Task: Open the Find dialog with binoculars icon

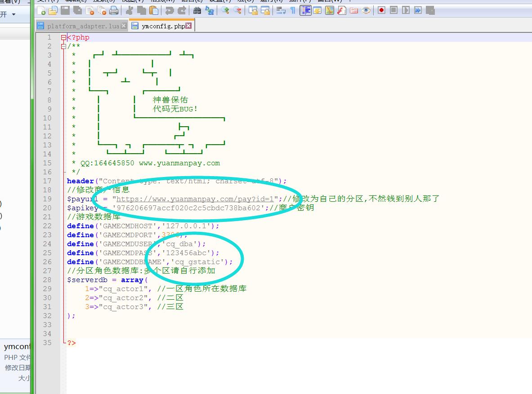Action: coord(197,10)
